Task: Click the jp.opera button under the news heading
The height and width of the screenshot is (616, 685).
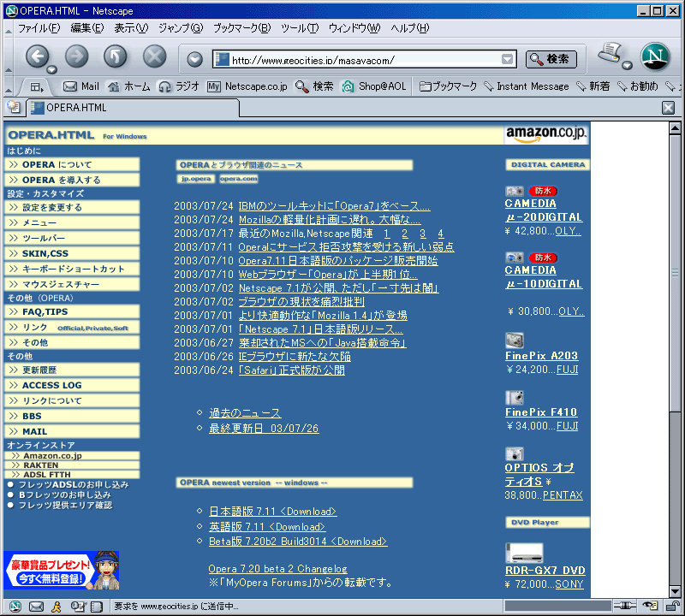Action: [x=196, y=179]
